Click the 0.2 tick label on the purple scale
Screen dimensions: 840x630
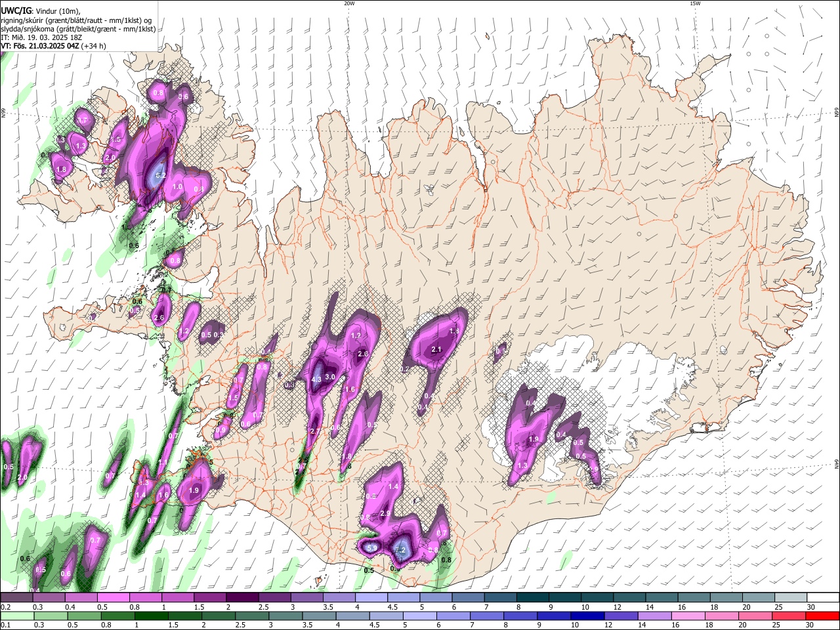click(6, 608)
